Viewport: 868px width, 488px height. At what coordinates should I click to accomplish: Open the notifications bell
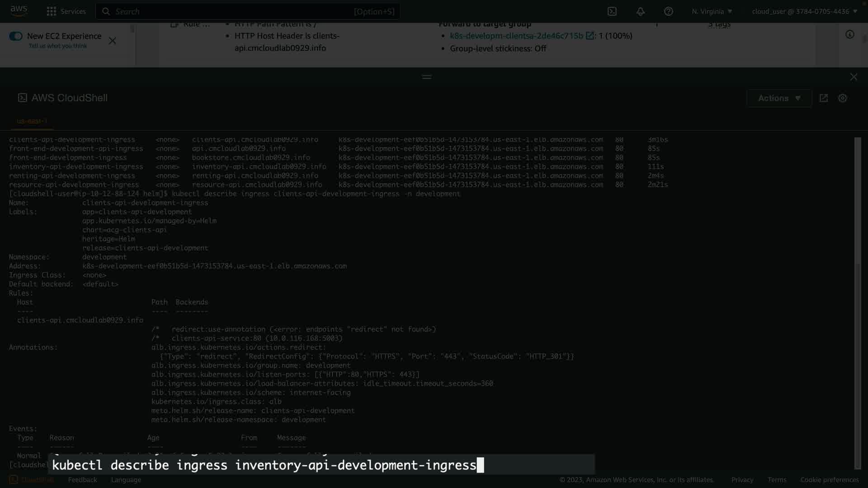pos(640,11)
